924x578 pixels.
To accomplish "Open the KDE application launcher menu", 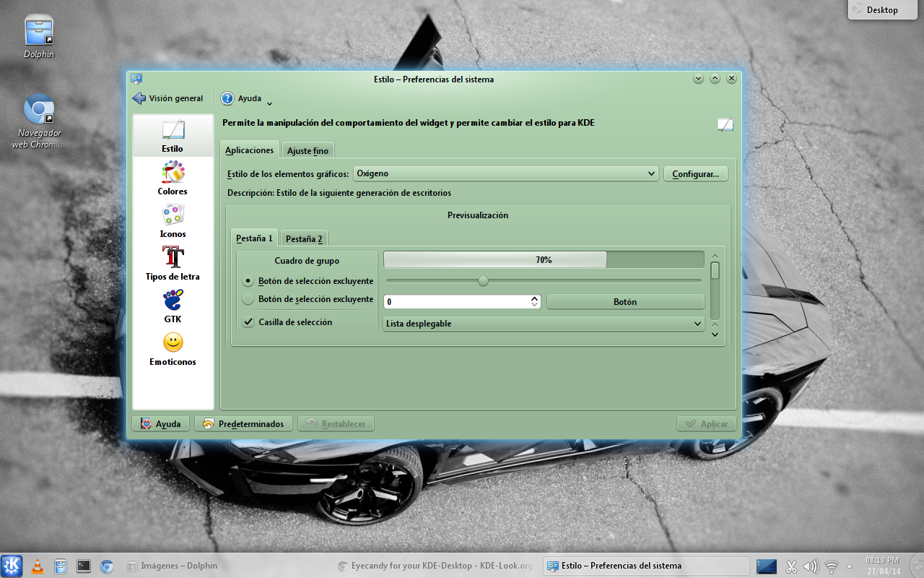I will click(x=12, y=566).
